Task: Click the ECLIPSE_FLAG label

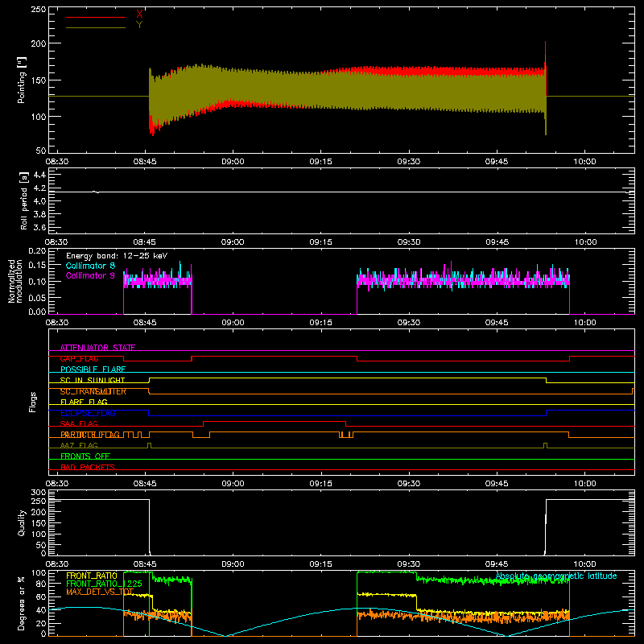Action: click(88, 413)
